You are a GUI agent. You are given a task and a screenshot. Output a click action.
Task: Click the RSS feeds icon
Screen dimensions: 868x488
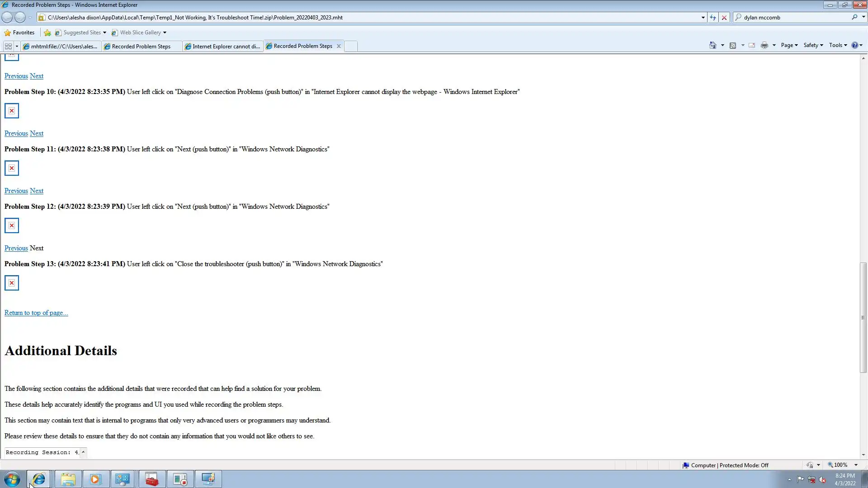[x=733, y=45]
